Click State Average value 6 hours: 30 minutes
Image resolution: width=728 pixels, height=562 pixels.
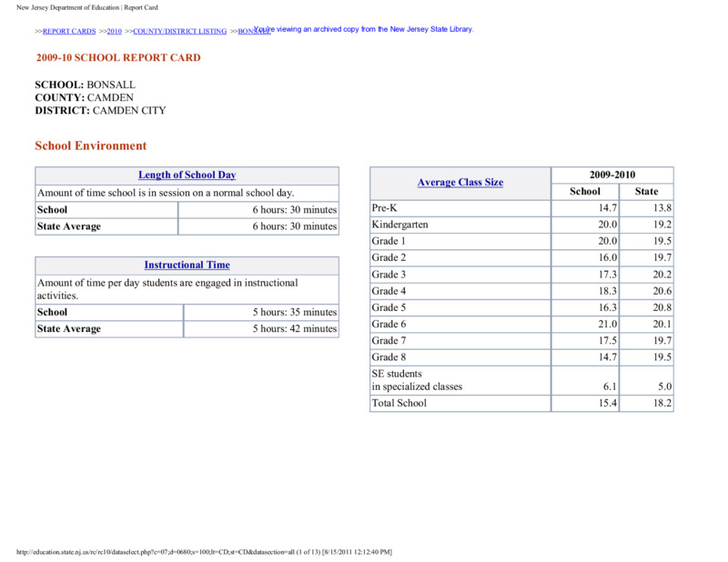pyautogui.click(x=295, y=226)
